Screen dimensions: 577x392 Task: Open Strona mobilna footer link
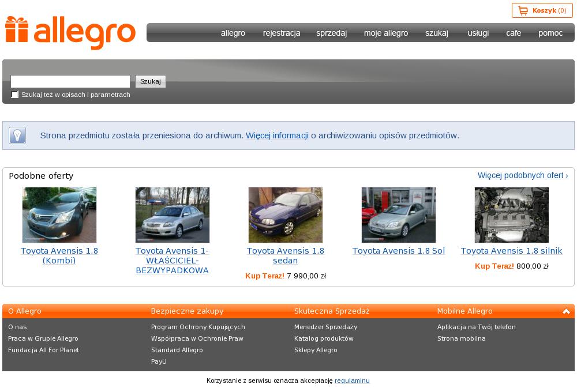[462, 338]
